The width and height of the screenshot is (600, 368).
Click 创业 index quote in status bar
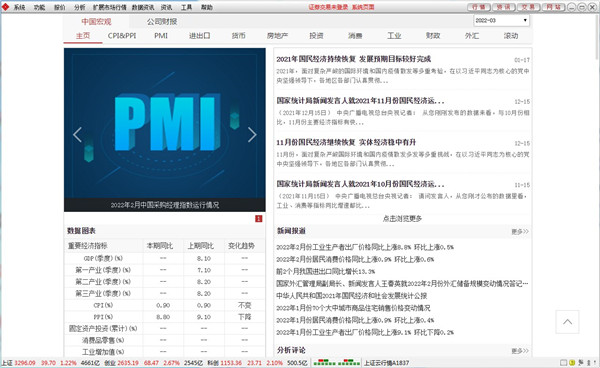153,362
